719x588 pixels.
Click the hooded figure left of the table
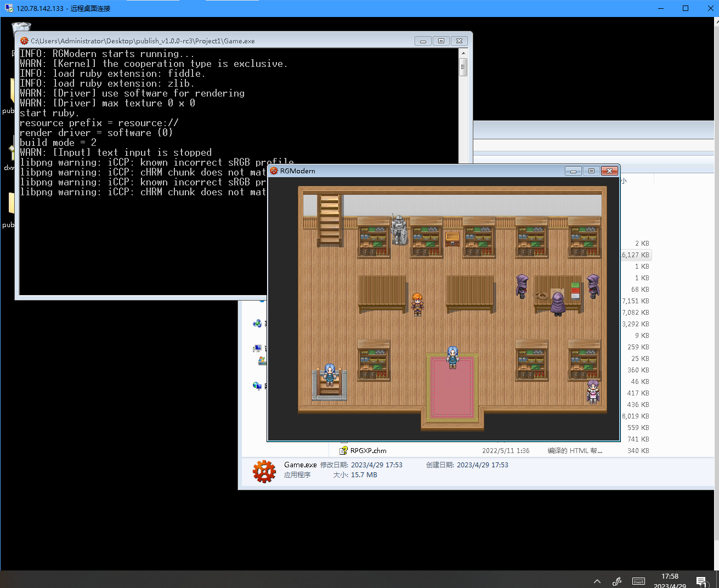pos(522,286)
